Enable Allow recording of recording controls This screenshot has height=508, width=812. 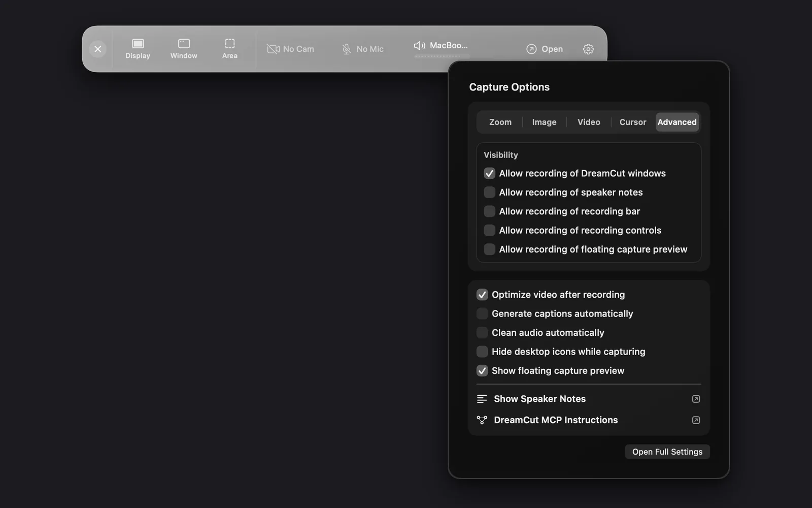tap(489, 231)
